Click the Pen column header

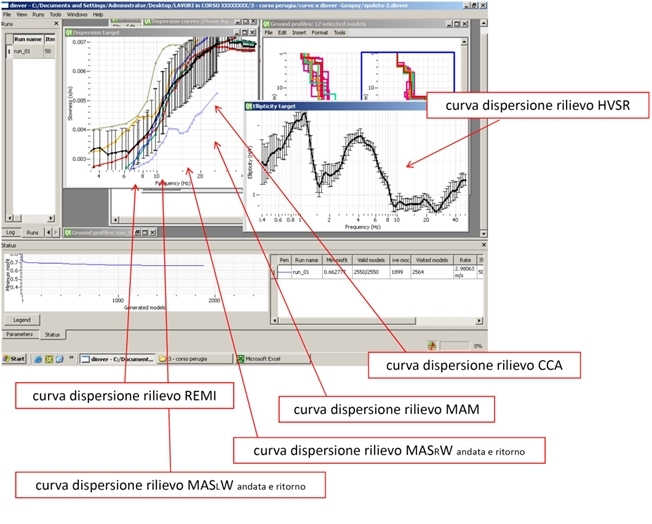pos(284,260)
